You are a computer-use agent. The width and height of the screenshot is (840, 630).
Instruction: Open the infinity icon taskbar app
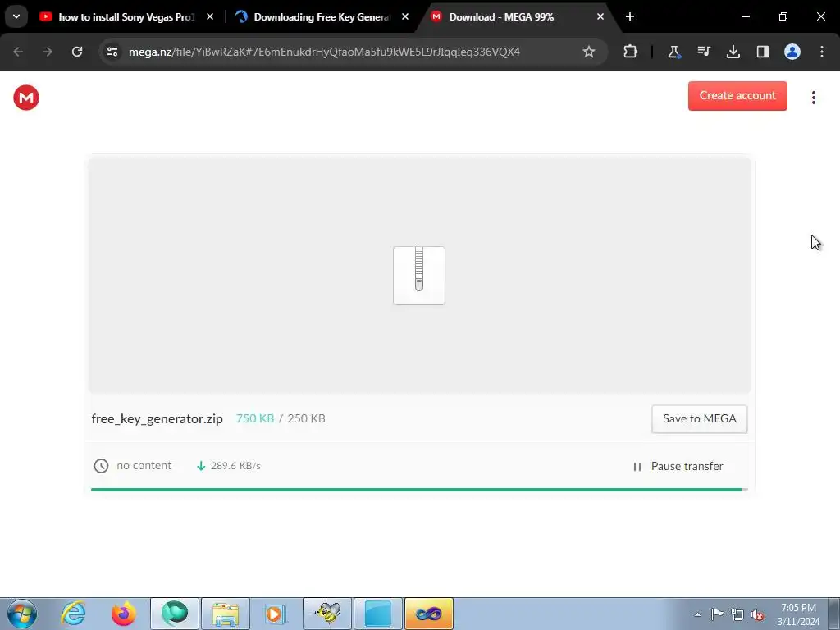coord(428,614)
